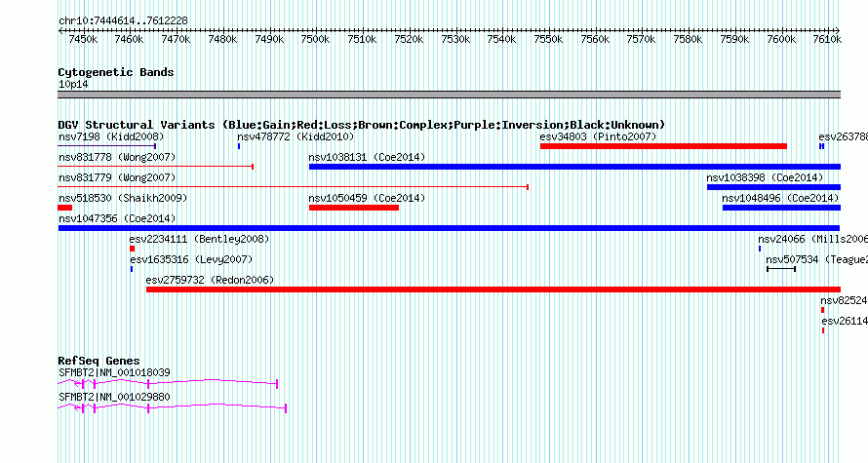
Task: Open the esv1635316 (Levy2007) label
Action: tap(191, 259)
